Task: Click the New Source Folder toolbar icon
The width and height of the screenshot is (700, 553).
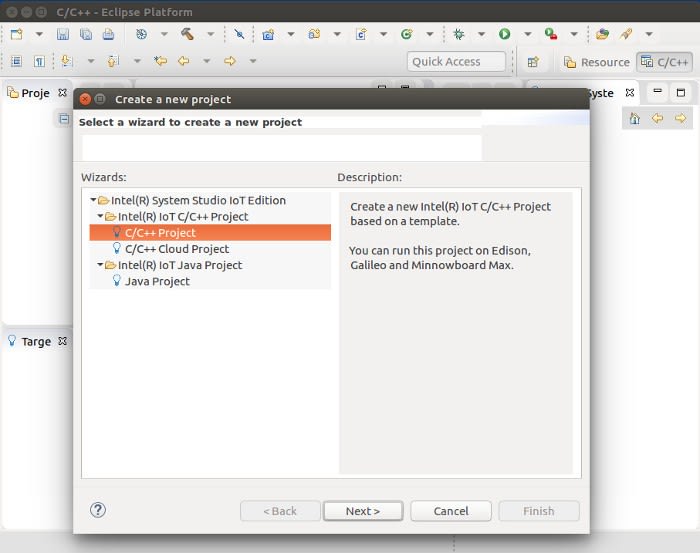Action: click(x=314, y=34)
